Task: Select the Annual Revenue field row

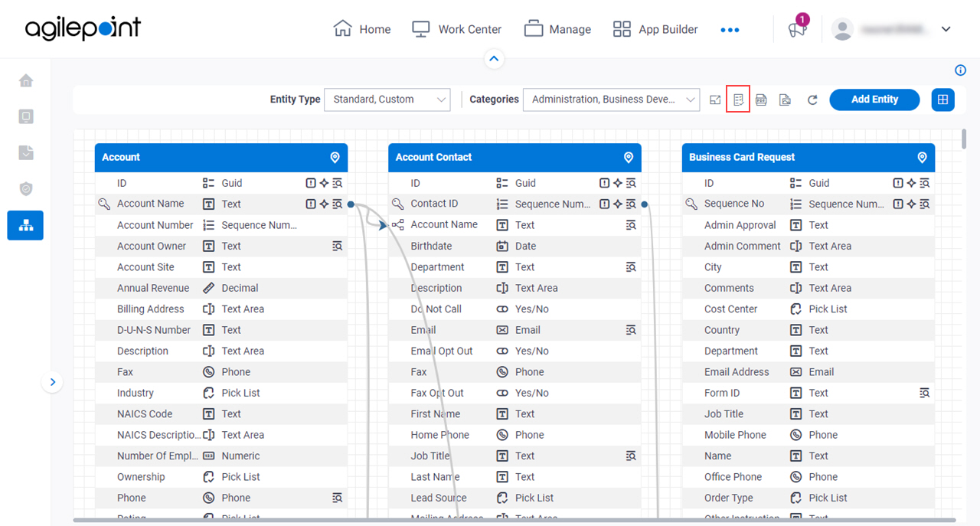Action: click(221, 288)
